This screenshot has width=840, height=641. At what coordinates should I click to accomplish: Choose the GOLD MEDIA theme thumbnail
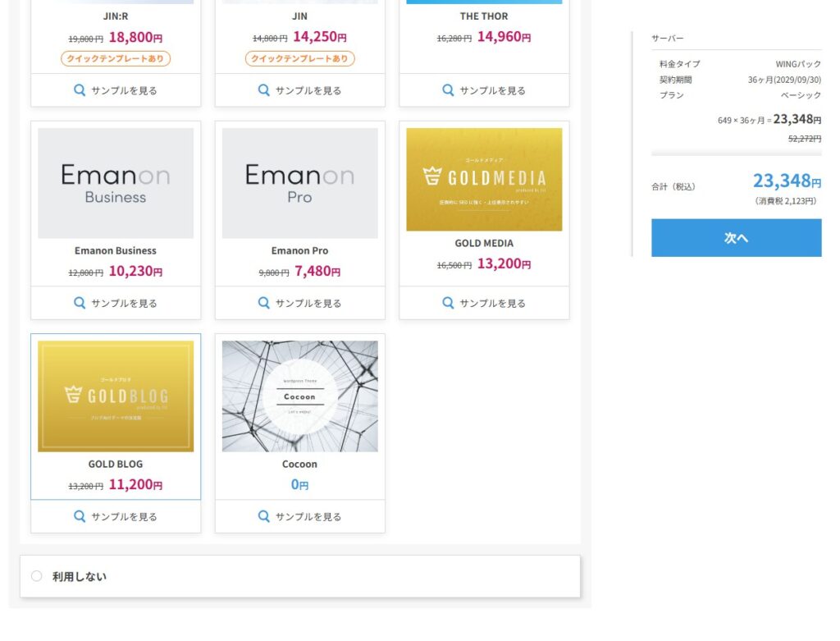tap(484, 180)
